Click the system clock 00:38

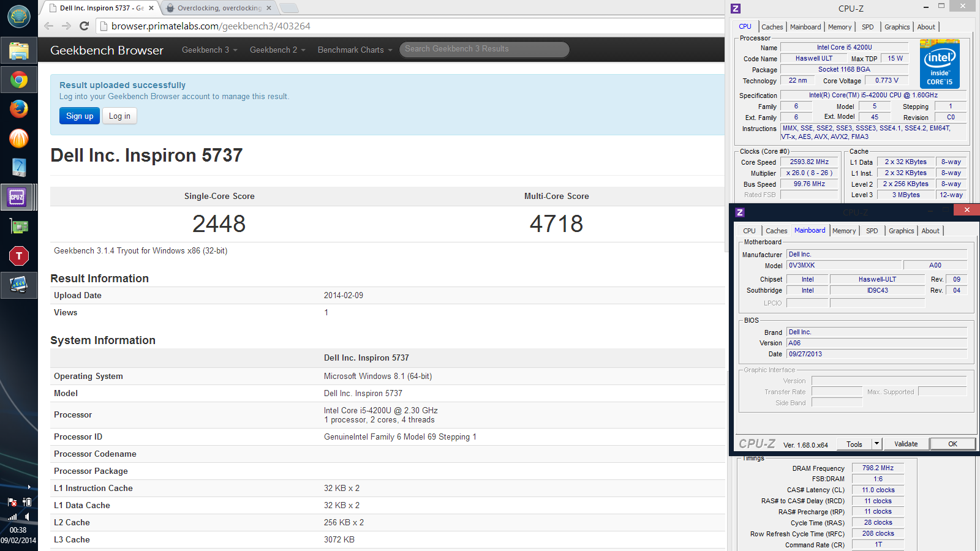coord(18,530)
